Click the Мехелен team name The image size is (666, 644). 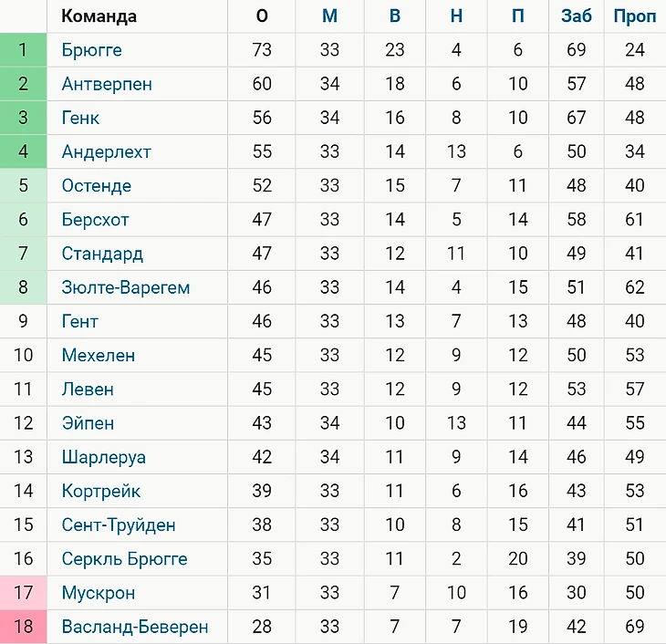click(98, 355)
